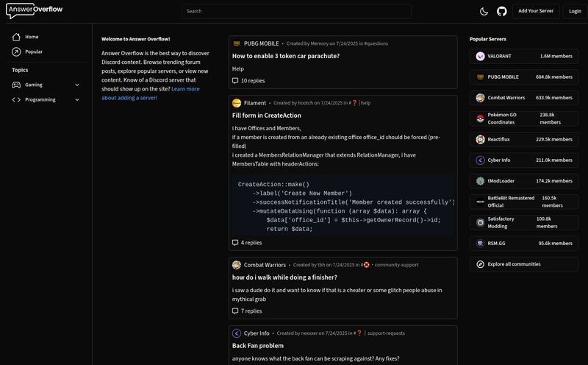Open the Answer Overflow logo homepage
Screen dimensions: 588x365
(x=34, y=10)
